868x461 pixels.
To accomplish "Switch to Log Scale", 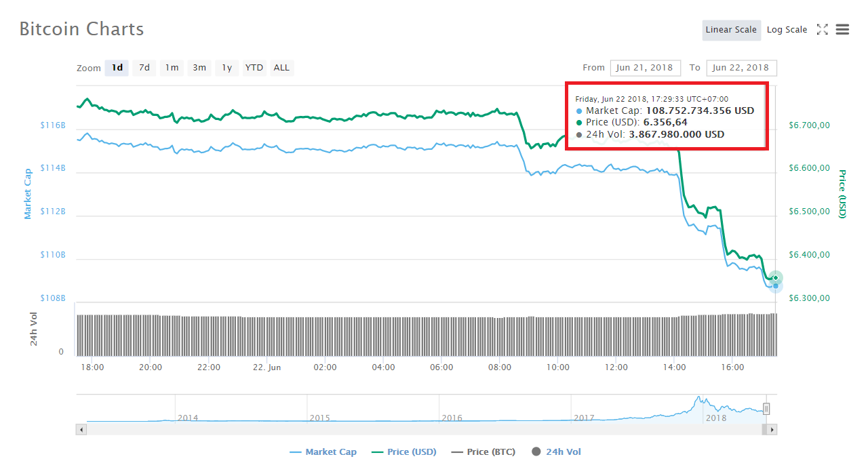I will click(x=787, y=30).
